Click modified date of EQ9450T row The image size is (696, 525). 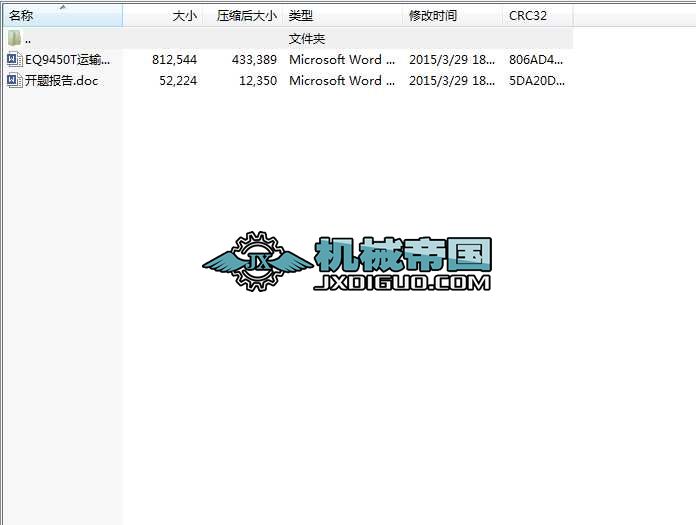452,59
